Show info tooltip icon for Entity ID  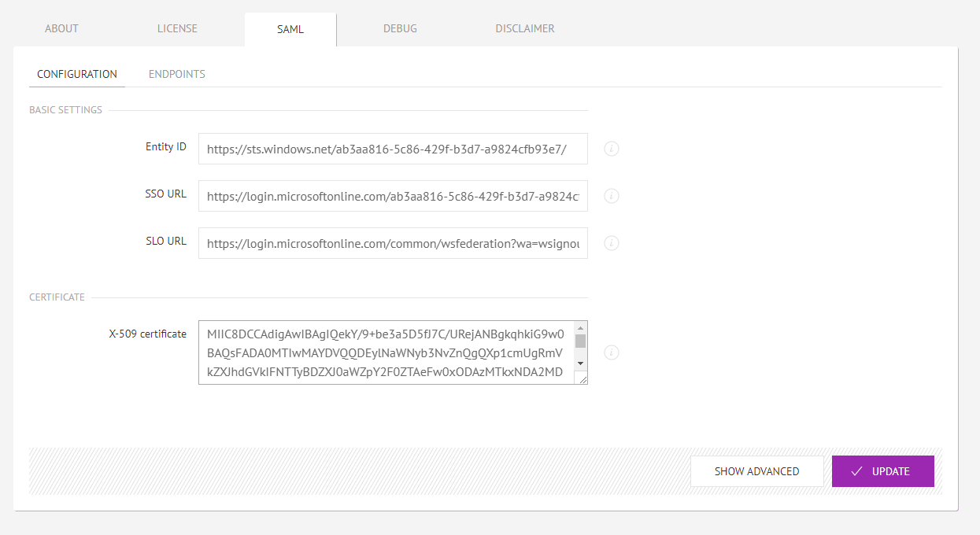(612, 149)
